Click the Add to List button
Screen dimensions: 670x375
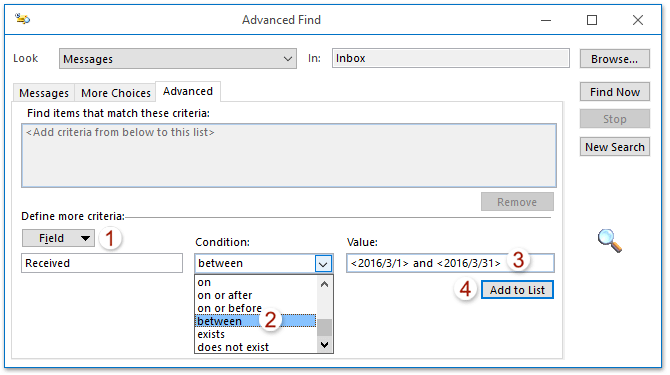click(x=517, y=290)
